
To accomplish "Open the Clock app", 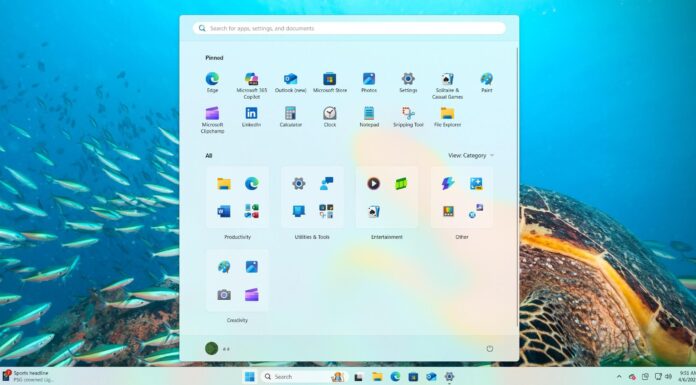I will [330, 117].
